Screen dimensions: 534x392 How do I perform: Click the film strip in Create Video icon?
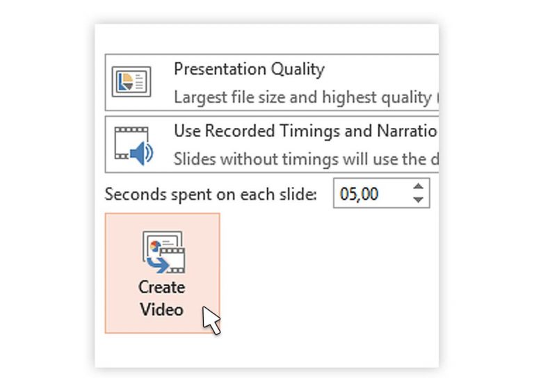pos(174,259)
